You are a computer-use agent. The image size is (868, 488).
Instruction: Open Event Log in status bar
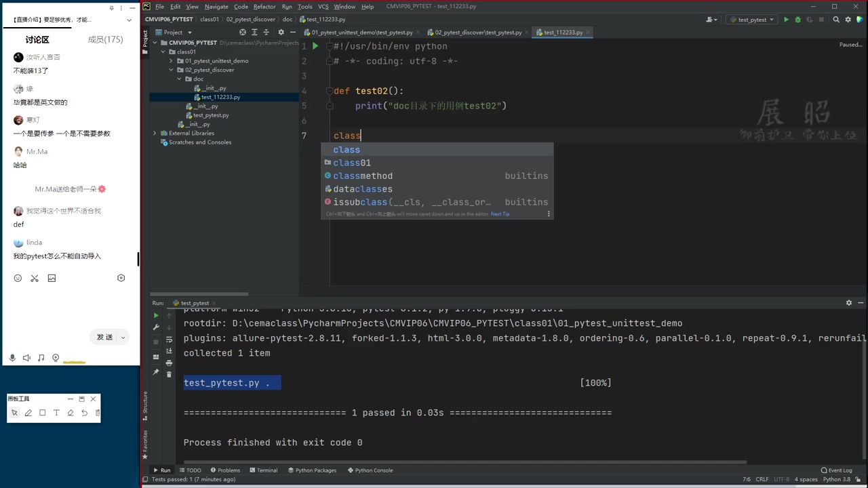point(835,470)
